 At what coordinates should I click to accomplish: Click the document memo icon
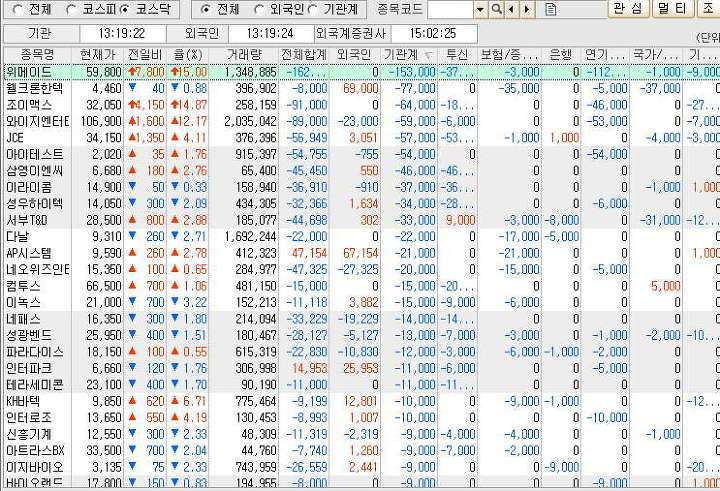[551, 9]
